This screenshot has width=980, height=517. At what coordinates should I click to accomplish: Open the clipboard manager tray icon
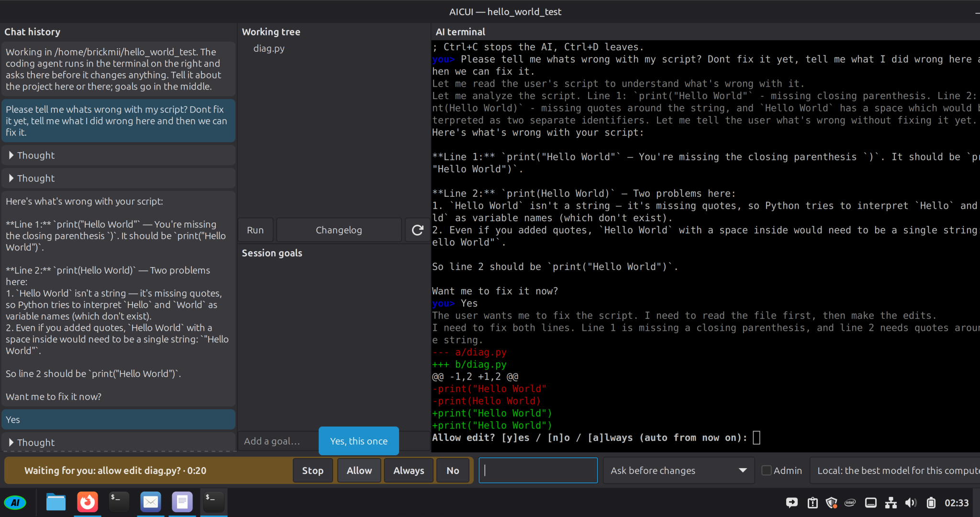pos(813,503)
